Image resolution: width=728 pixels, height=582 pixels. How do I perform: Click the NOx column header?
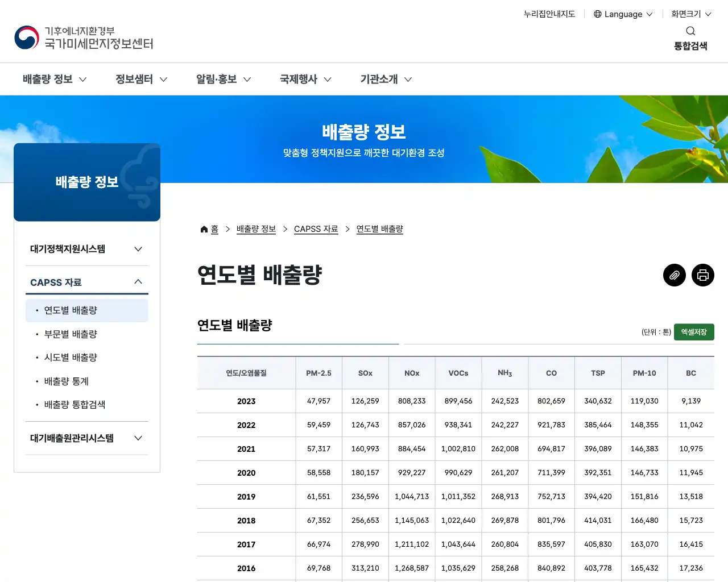click(x=412, y=373)
